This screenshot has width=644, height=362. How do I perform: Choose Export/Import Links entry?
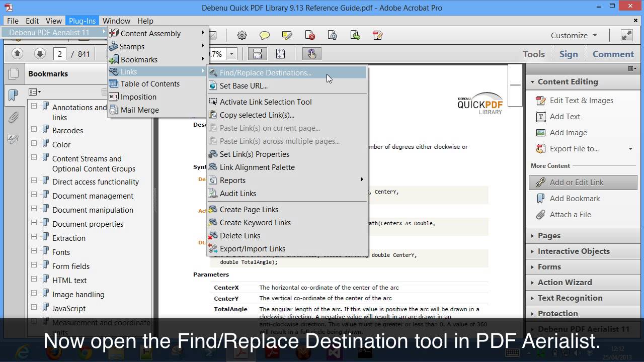point(287,248)
